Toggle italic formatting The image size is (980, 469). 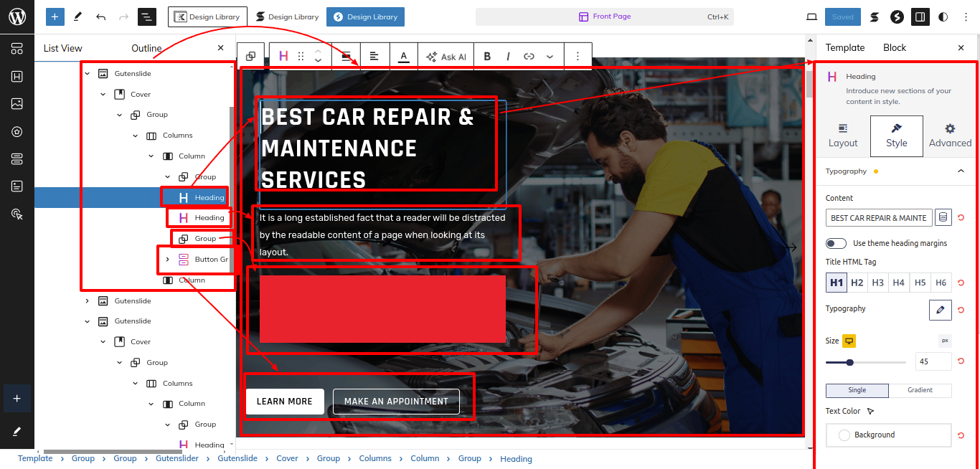click(508, 57)
